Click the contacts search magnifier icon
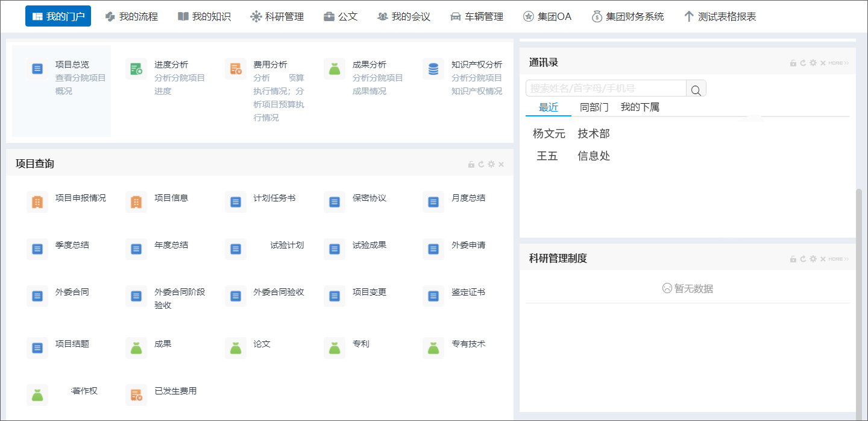Viewport: 868px width, 421px height. 696,88
